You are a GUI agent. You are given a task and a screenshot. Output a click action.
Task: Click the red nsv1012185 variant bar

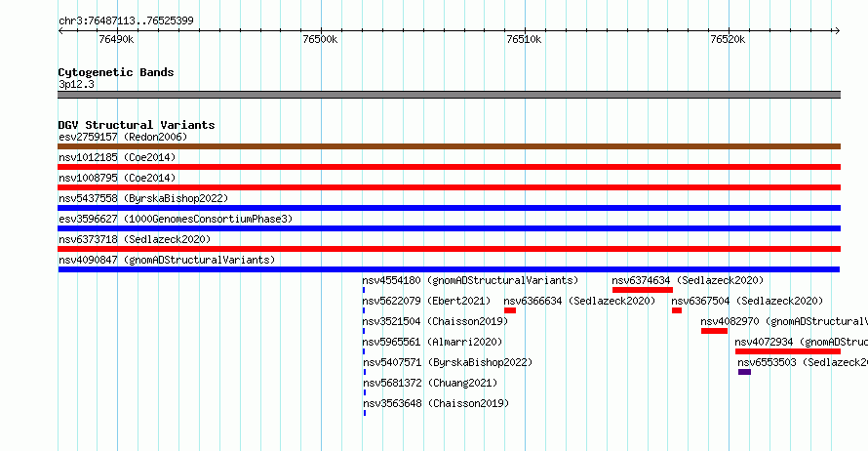point(449,167)
